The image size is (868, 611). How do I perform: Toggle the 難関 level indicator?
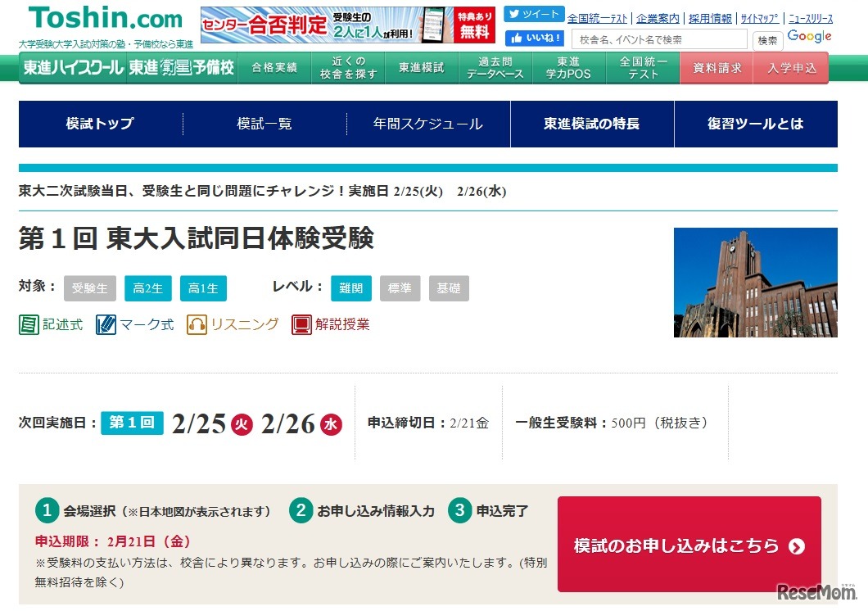pyautogui.click(x=350, y=287)
